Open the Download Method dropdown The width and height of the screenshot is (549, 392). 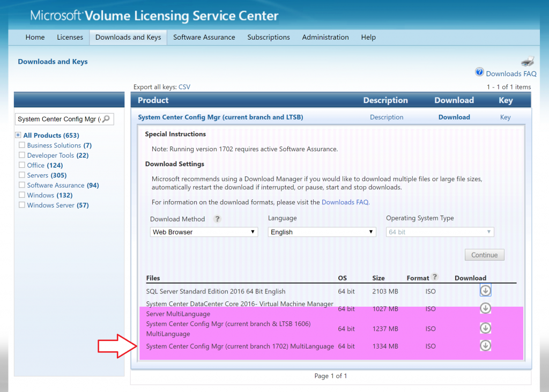(x=204, y=232)
